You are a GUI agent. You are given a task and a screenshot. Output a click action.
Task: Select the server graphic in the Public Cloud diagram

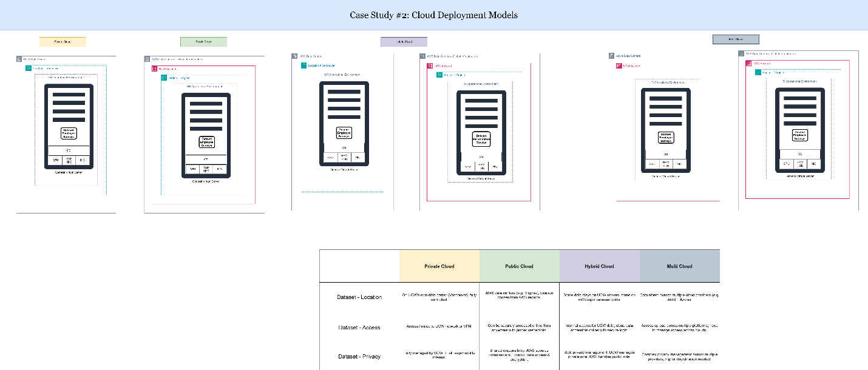206,135
